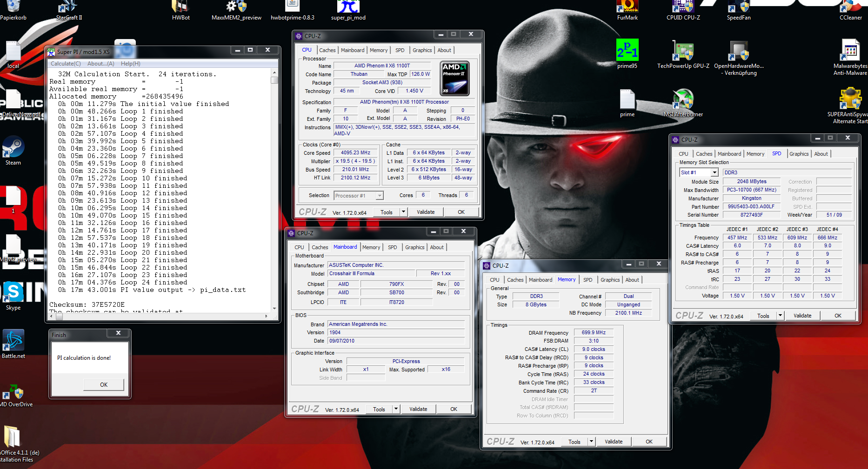Click OK in the Mainboard CPU-Z window
This screenshot has height=469, width=868.
pyautogui.click(x=454, y=409)
